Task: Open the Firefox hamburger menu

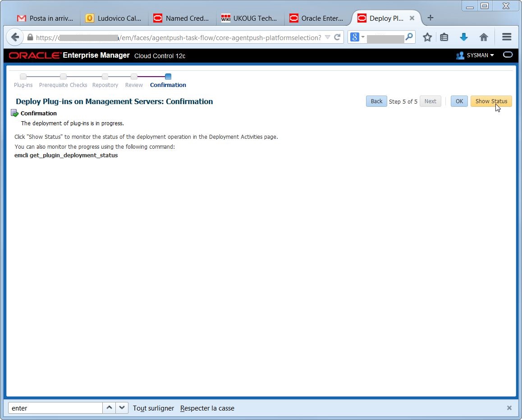Action: (x=507, y=37)
